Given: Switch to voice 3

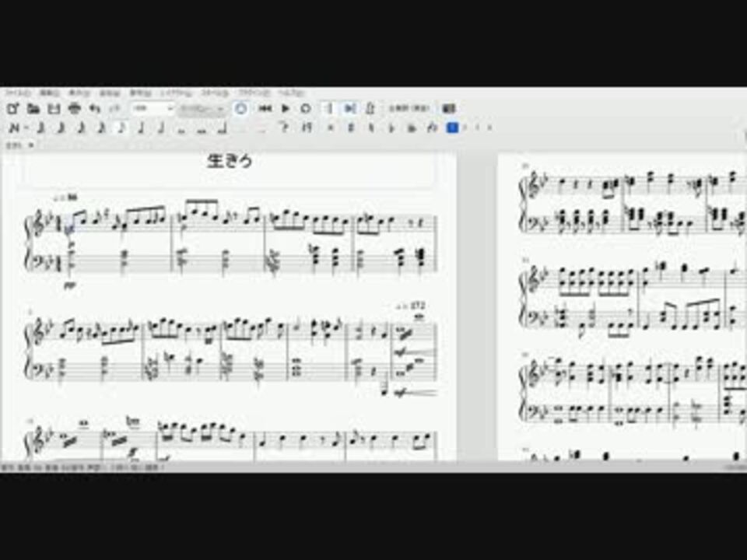Looking at the screenshot, I should coord(478,128).
